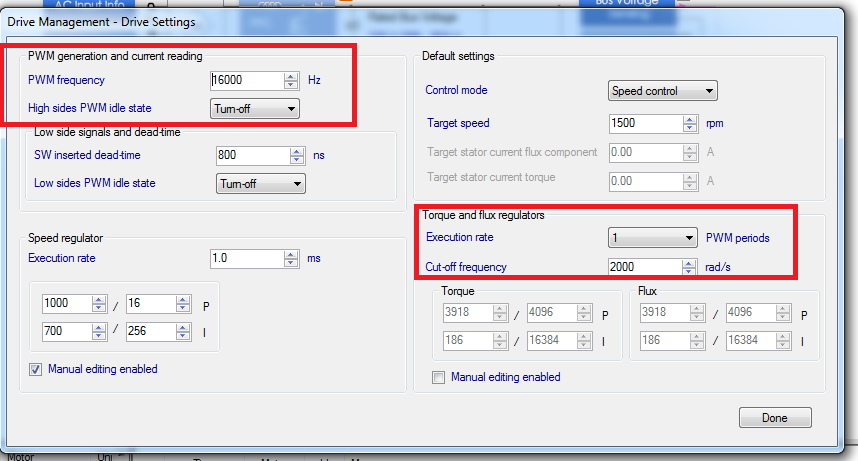Image resolution: width=858 pixels, height=461 pixels.
Task: Click Low sides PWM idle state label
Action: [x=95, y=183]
